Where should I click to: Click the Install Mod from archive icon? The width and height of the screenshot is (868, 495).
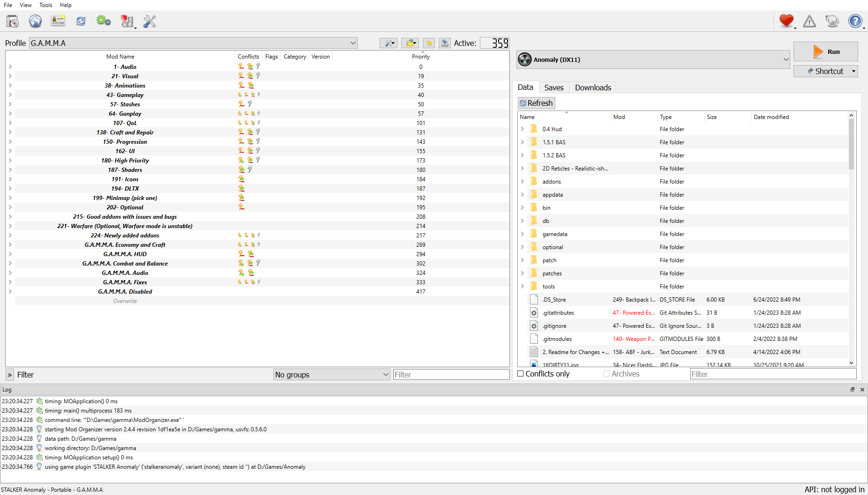coord(13,21)
